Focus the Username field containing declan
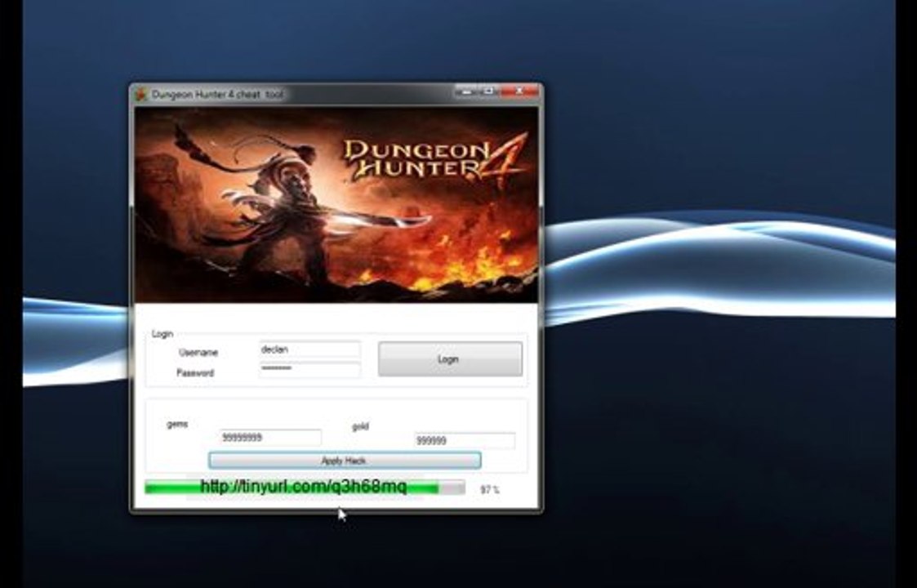917x588 pixels. coord(310,350)
